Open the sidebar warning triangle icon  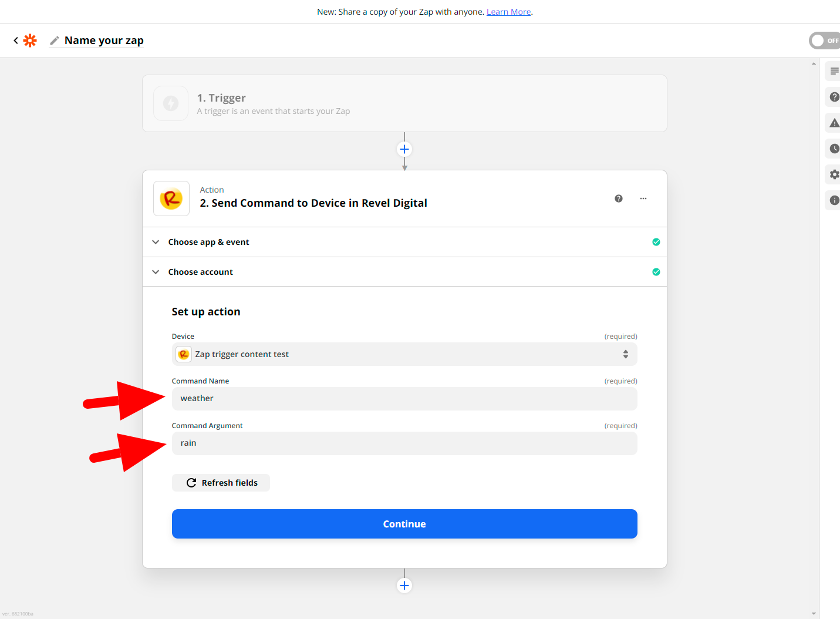point(834,123)
